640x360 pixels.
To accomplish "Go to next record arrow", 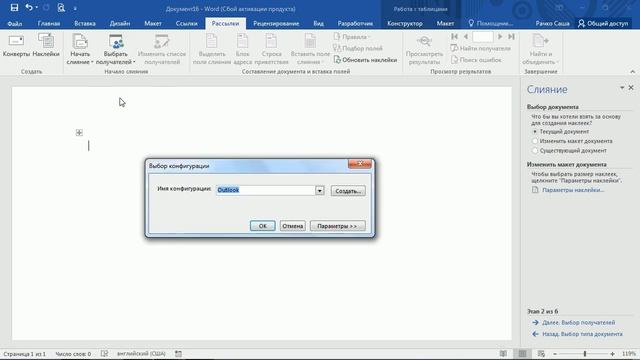I will click(x=500, y=37).
